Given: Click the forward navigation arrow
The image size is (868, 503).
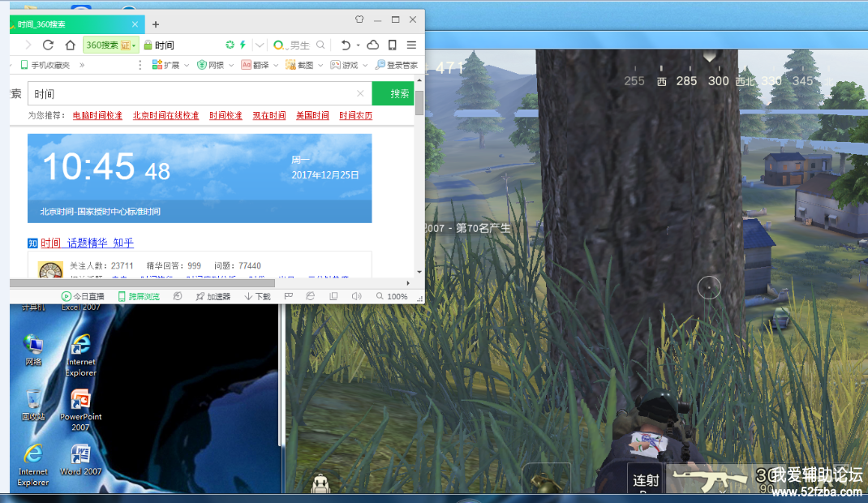Looking at the screenshot, I should 28,45.
